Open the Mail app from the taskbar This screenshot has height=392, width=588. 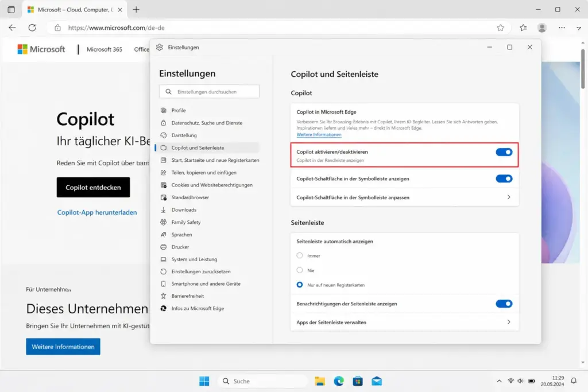[x=377, y=381]
